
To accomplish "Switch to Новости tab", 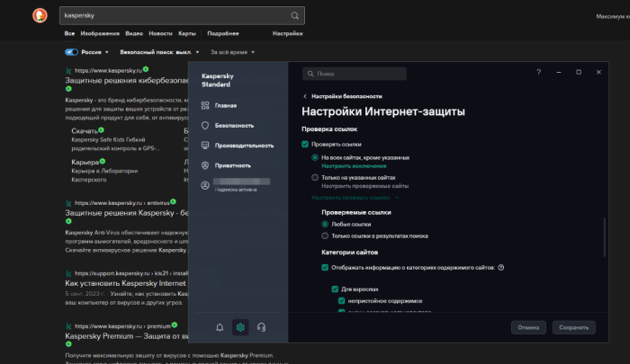I will point(160,34).
